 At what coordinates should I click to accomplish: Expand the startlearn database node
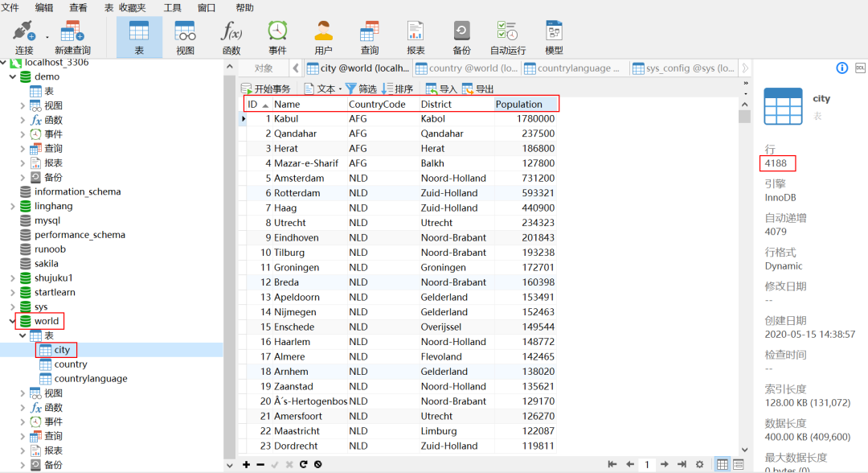[12, 292]
